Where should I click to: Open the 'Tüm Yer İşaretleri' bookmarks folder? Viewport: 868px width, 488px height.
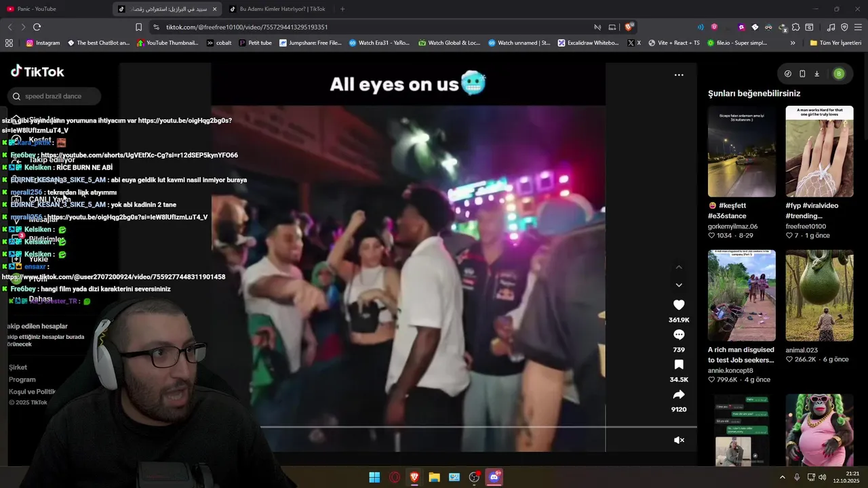(835, 43)
